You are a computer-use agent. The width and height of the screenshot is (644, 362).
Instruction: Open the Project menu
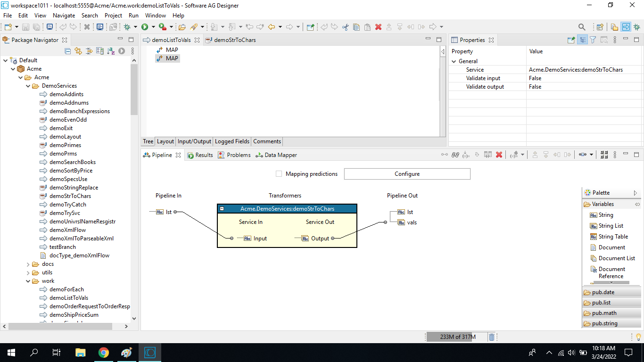(113, 16)
